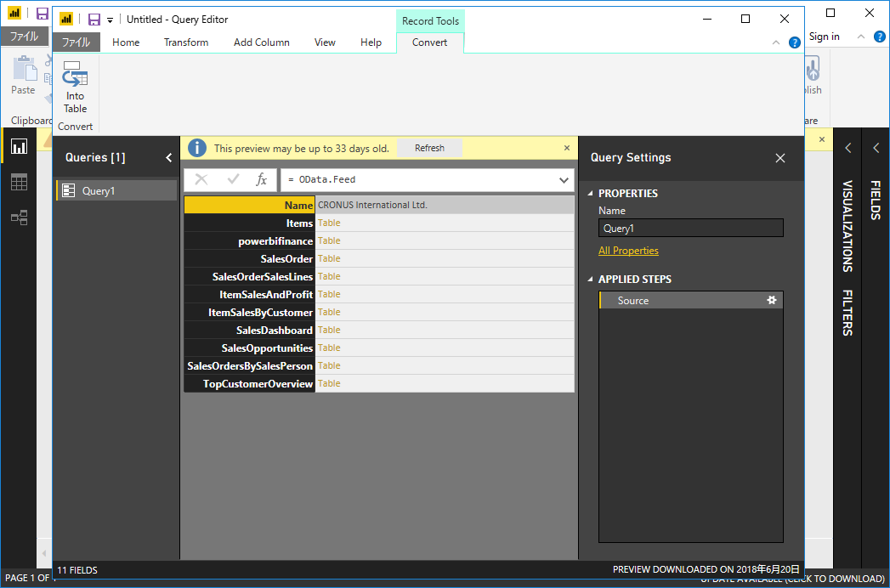Click the 11 FIELDS status bar text
This screenshot has height=588, width=890.
click(77, 570)
